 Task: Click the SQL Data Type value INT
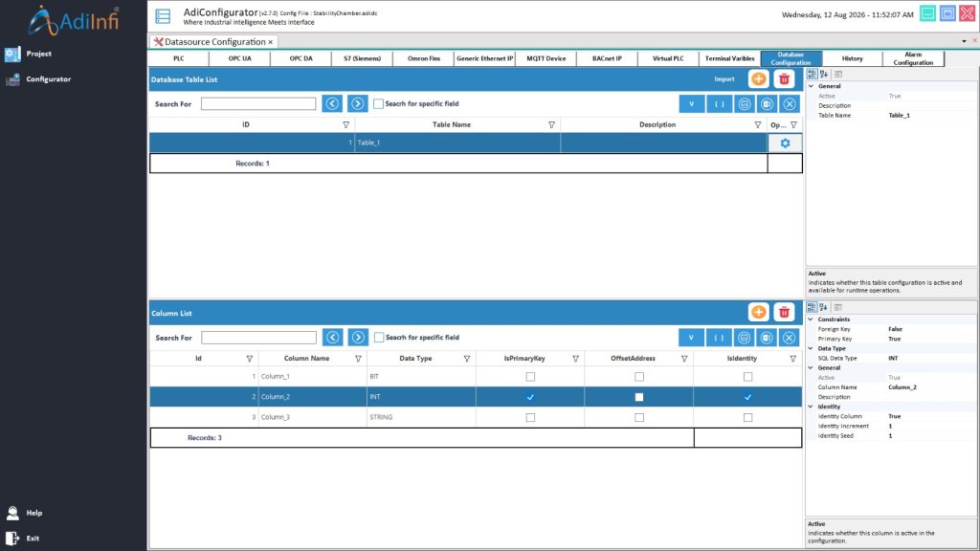pyautogui.click(x=893, y=359)
